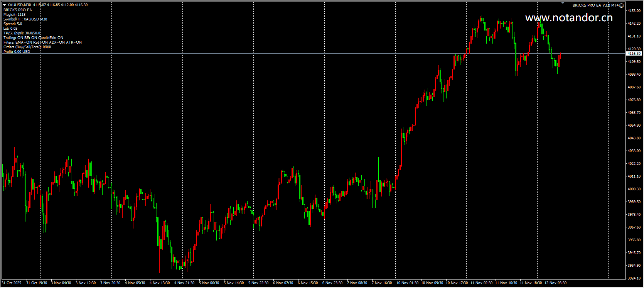Click the 3 Nov 20:30 time label
Screen dimensions: 644x288
pos(110,283)
